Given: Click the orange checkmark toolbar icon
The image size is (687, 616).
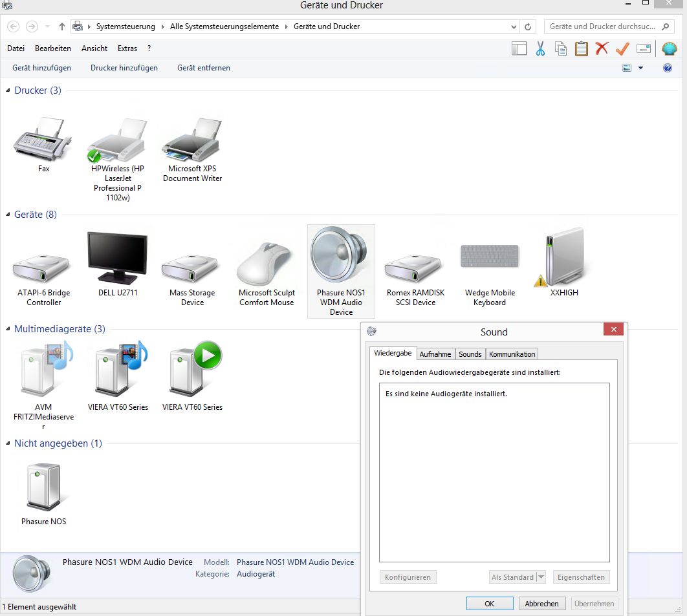Looking at the screenshot, I should (x=622, y=48).
